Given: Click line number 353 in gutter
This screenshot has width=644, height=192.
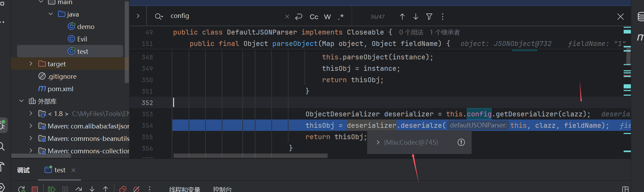Looking at the screenshot, I should tap(147, 114).
